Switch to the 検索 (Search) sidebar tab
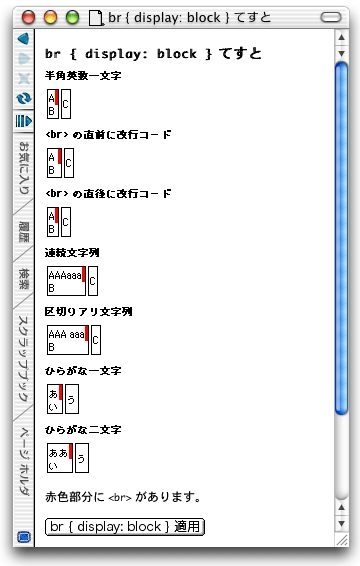 point(23,279)
